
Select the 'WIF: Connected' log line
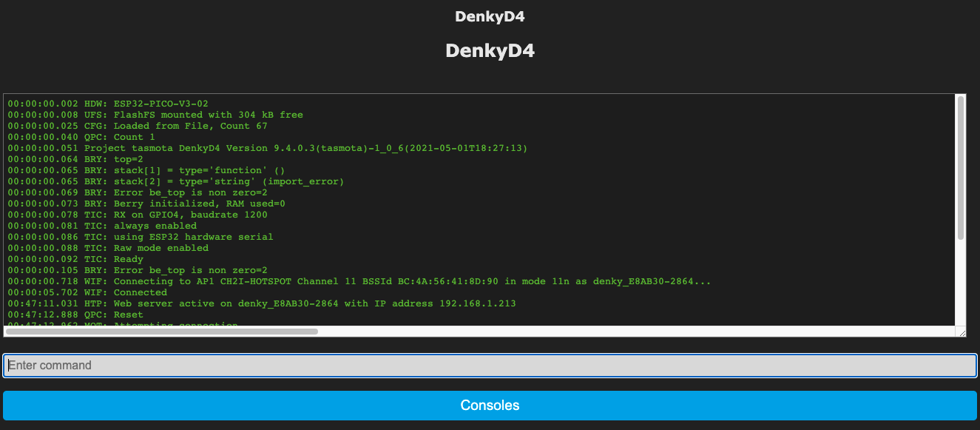click(87, 292)
